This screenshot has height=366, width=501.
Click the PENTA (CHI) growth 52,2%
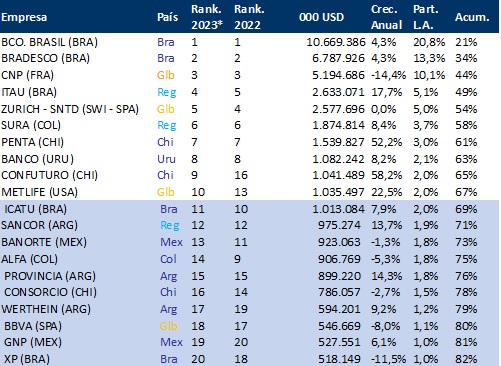(387, 142)
